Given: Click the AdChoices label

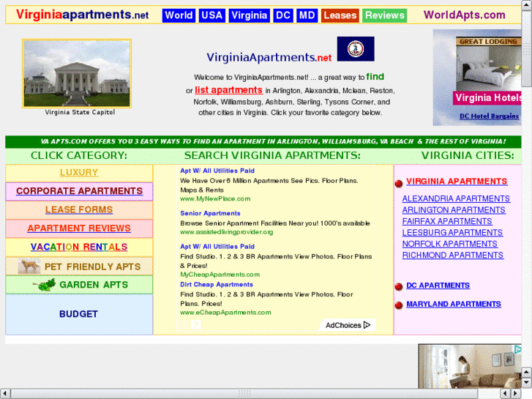Looking at the screenshot, I should click(x=343, y=325).
